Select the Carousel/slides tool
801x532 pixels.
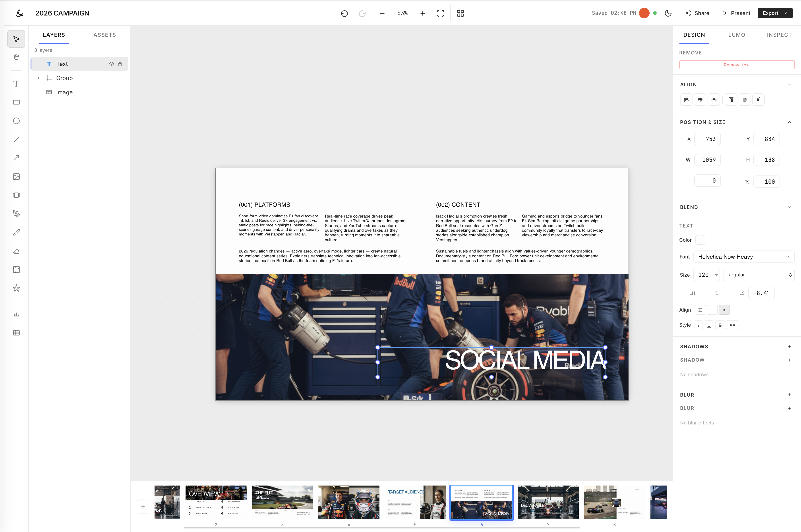(x=16, y=195)
